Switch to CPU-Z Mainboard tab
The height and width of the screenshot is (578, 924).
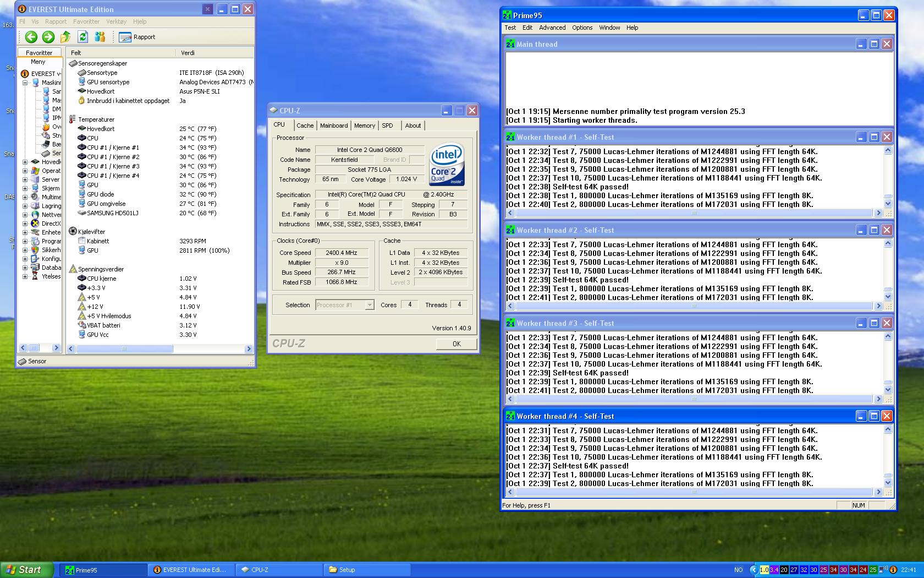[334, 126]
